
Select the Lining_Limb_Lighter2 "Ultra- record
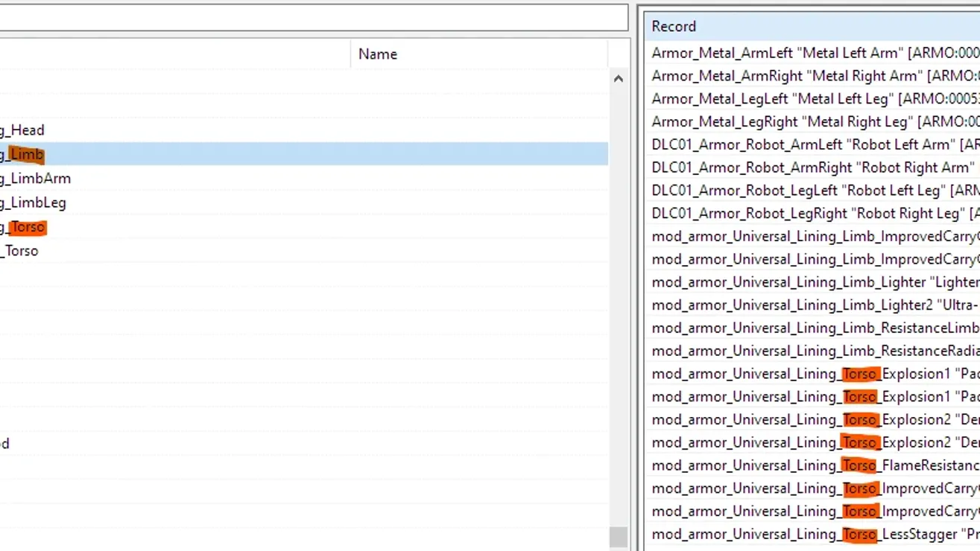coord(812,305)
